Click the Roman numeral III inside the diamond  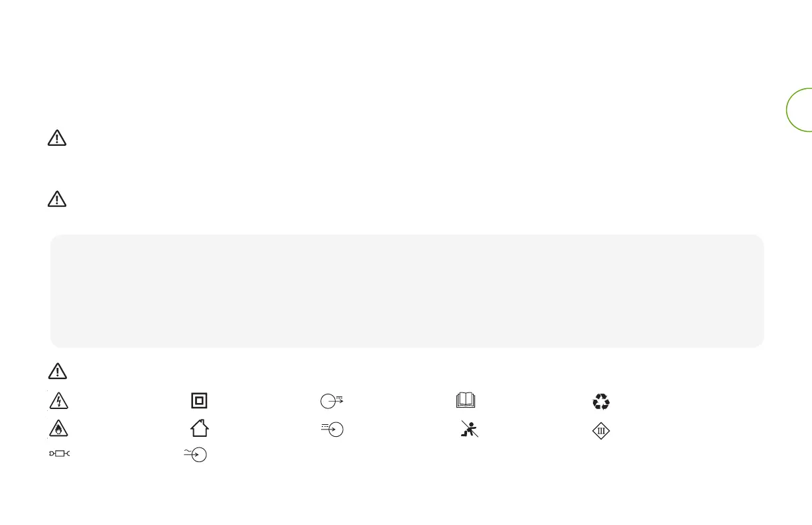pyautogui.click(x=601, y=430)
